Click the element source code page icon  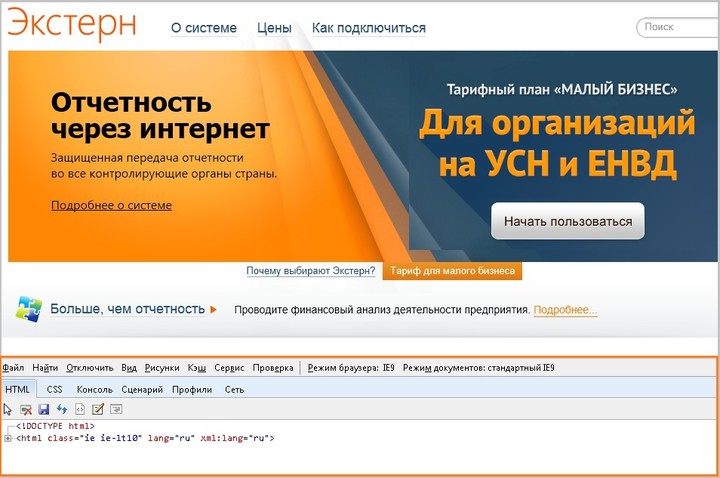click(80, 409)
